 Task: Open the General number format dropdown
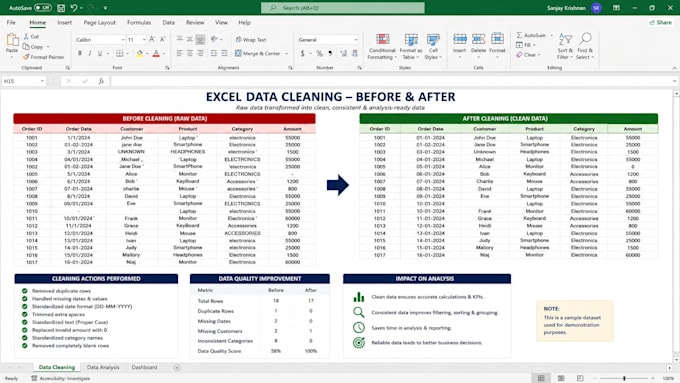click(356, 39)
